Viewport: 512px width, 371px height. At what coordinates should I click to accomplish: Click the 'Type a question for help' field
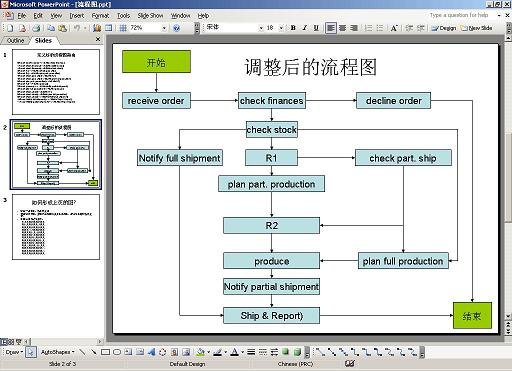459,15
